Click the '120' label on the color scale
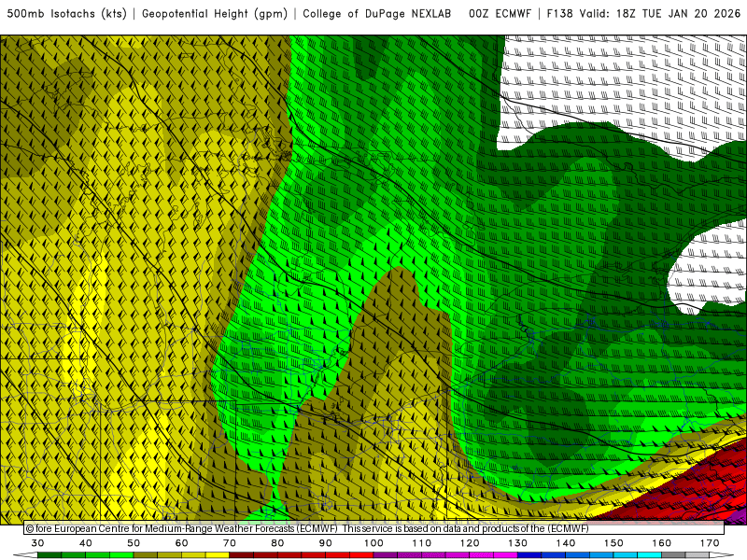The image size is (747, 560). [x=470, y=543]
